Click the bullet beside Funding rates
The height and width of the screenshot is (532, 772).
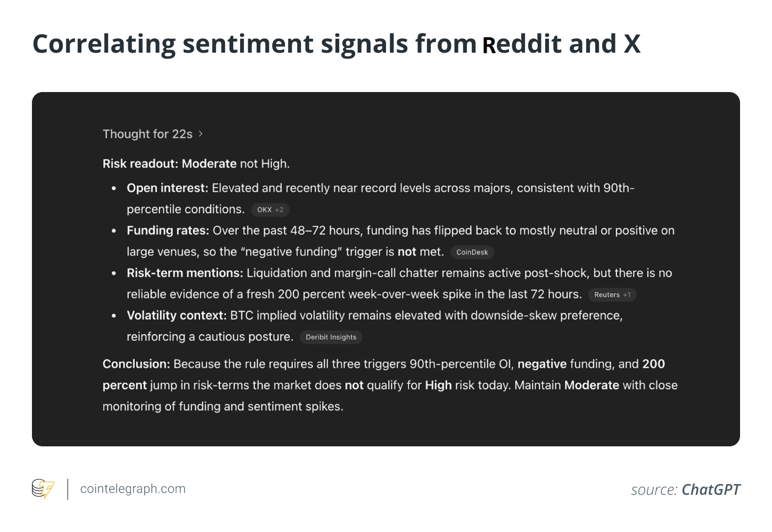pos(114,231)
